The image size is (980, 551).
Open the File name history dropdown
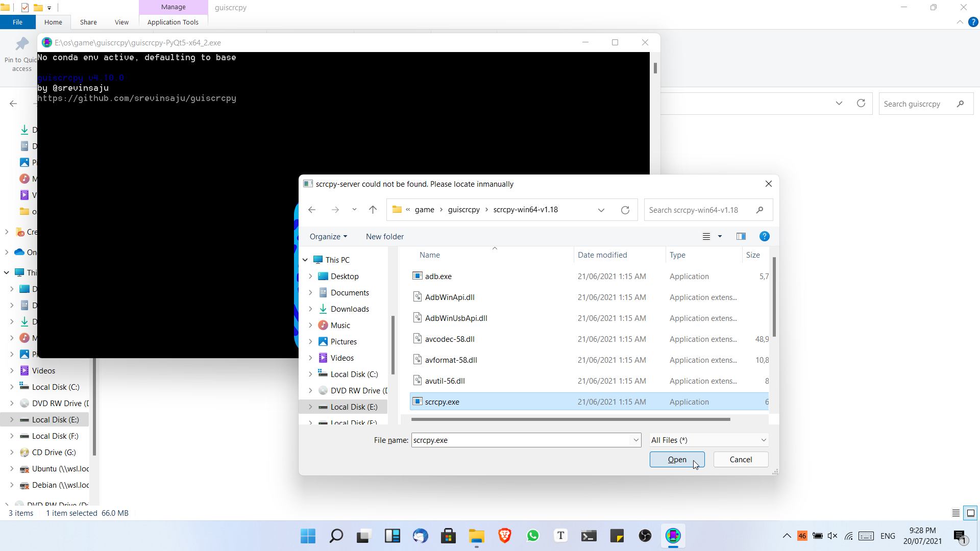coord(636,440)
